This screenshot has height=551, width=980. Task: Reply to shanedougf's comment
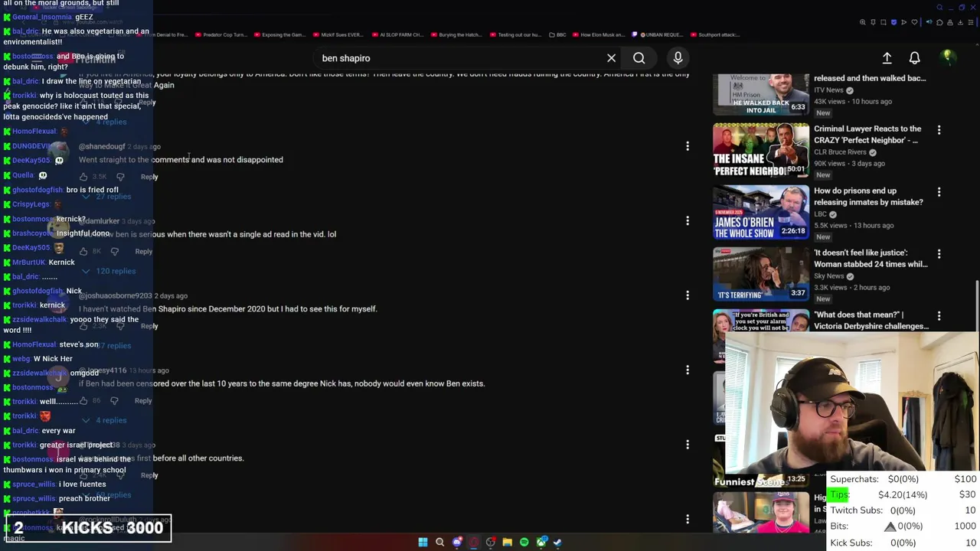pos(149,177)
